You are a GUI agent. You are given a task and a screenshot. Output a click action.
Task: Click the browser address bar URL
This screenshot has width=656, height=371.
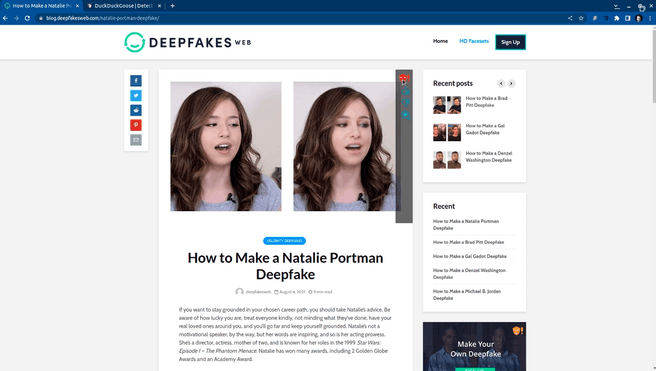point(102,18)
